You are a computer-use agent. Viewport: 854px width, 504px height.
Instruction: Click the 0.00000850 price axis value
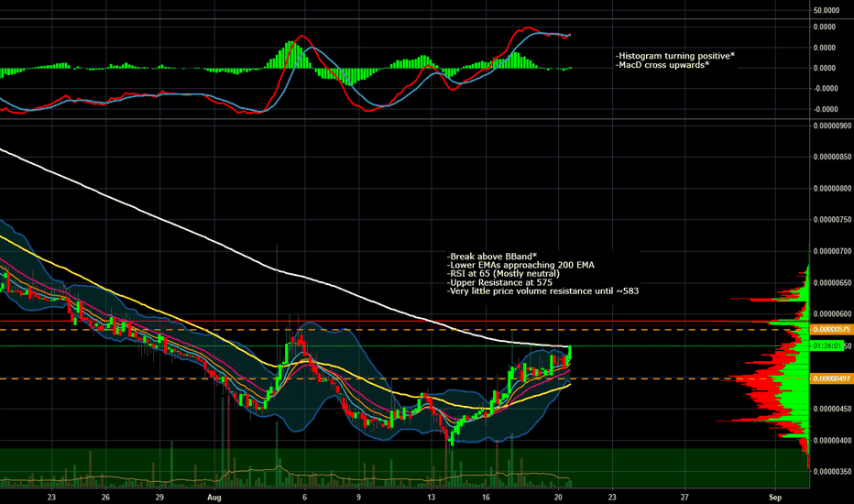[832, 157]
